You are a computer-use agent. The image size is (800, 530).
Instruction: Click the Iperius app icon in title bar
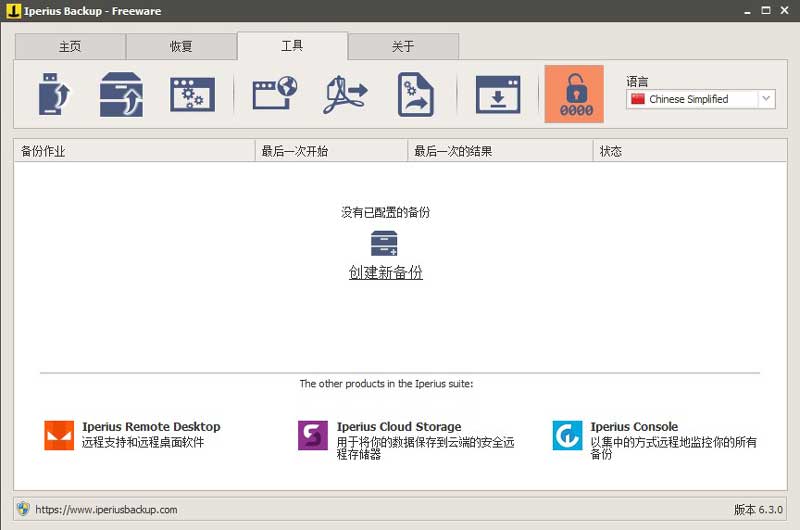coord(14,11)
